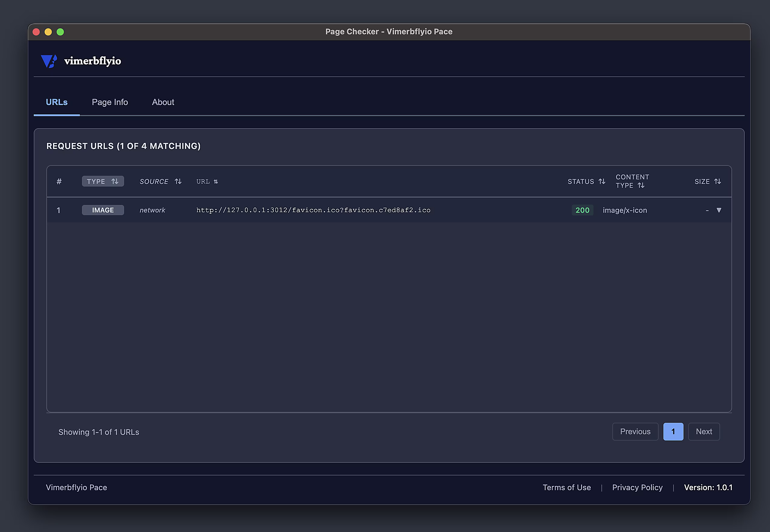Click the 200 status badge
Image resolution: width=770 pixels, height=532 pixels.
click(582, 210)
